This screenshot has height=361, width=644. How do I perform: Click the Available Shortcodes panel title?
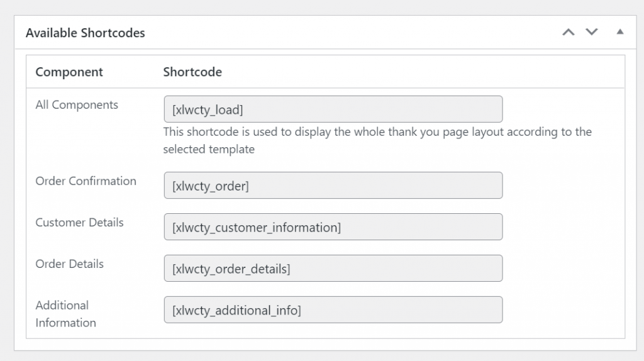[x=86, y=33]
